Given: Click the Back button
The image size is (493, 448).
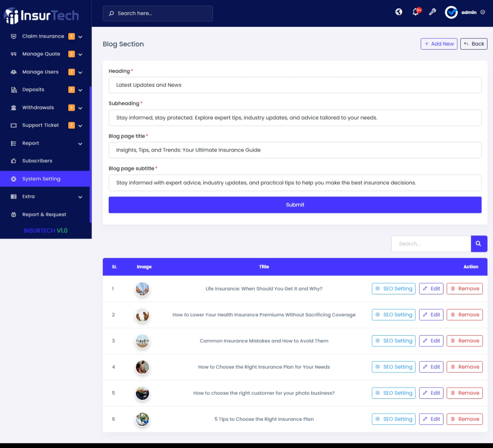Looking at the screenshot, I should tap(474, 44).
